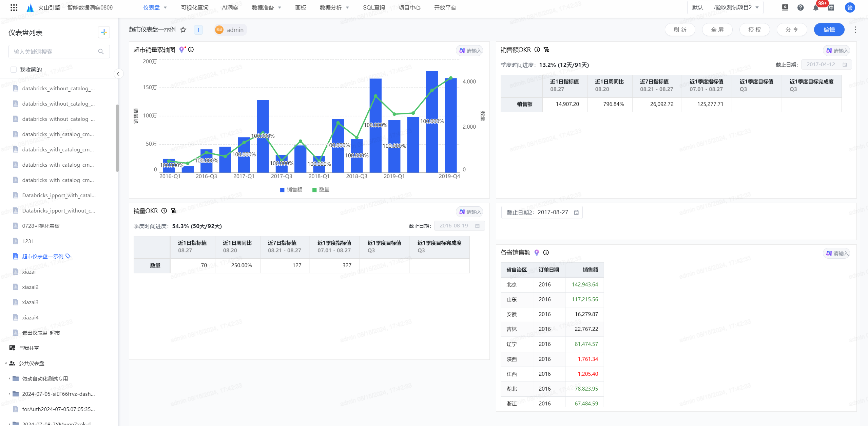
Task: Click the insight bulb icon on 各省销售额
Action: coord(537,253)
